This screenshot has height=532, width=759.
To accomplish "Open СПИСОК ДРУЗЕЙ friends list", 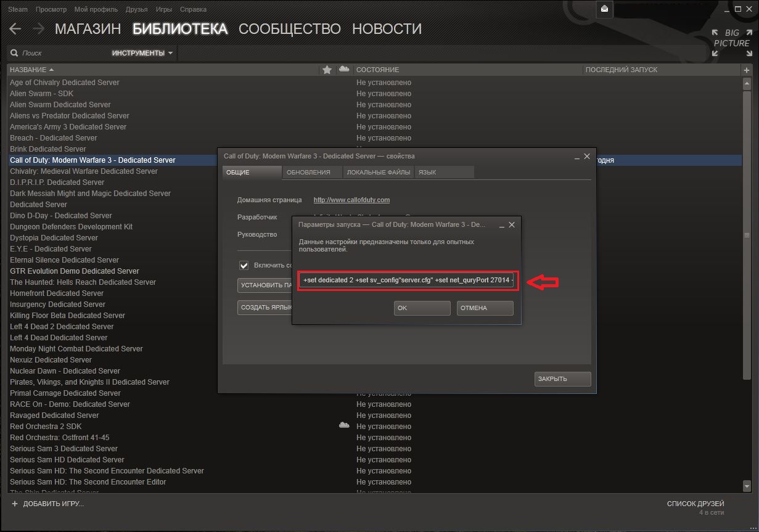I will pos(695,504).
